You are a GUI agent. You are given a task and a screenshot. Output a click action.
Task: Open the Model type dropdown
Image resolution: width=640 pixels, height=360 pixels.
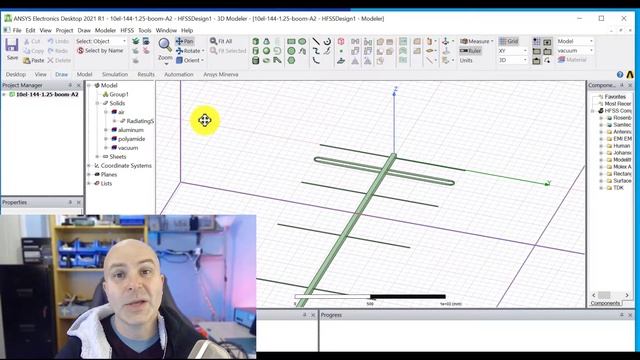coord(575,41)
